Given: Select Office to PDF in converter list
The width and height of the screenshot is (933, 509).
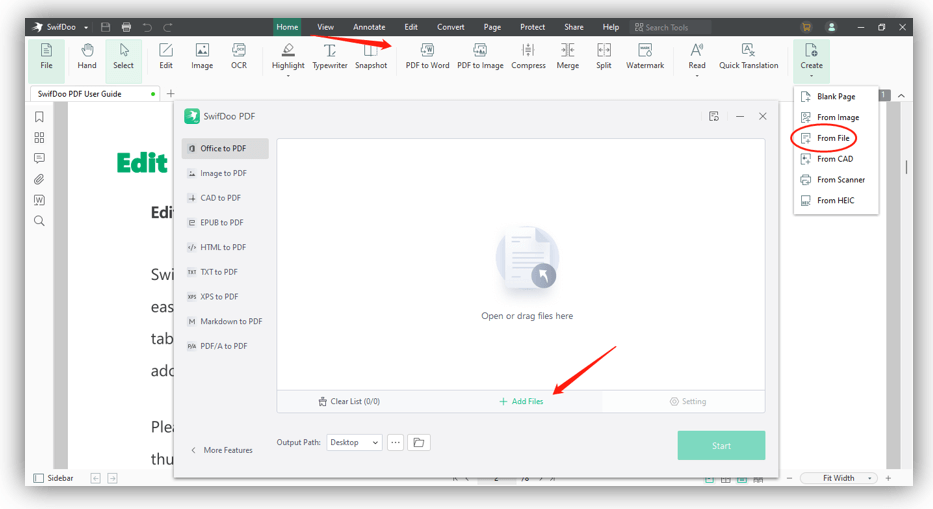Looking at the screenshot, I should click(225, 148).
